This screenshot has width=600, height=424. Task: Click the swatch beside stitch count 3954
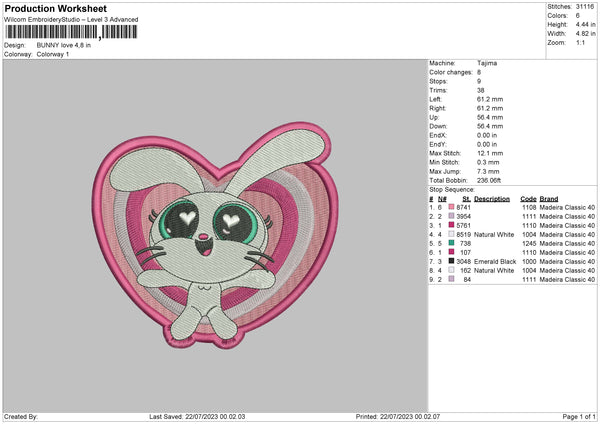[x=452, y=216]
